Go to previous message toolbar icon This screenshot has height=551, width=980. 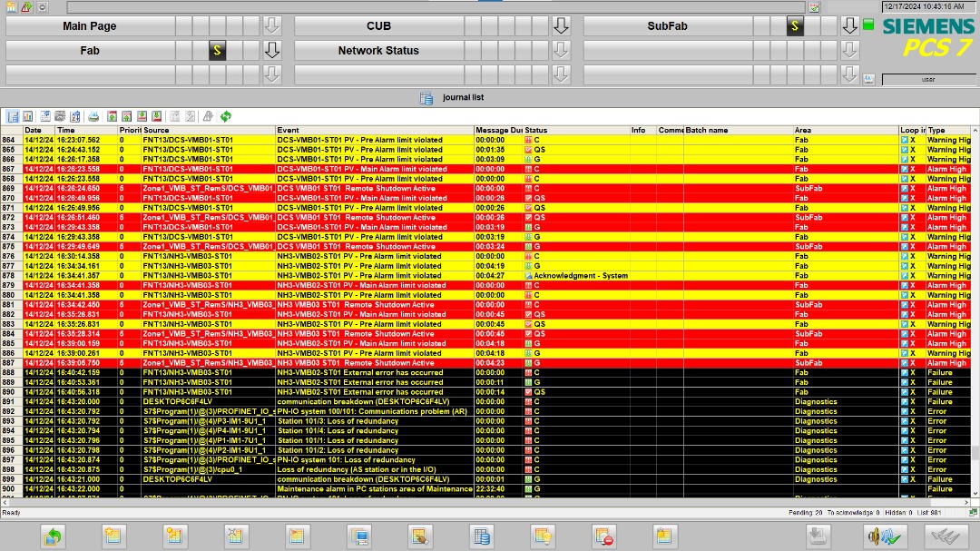tap(127, 116)
